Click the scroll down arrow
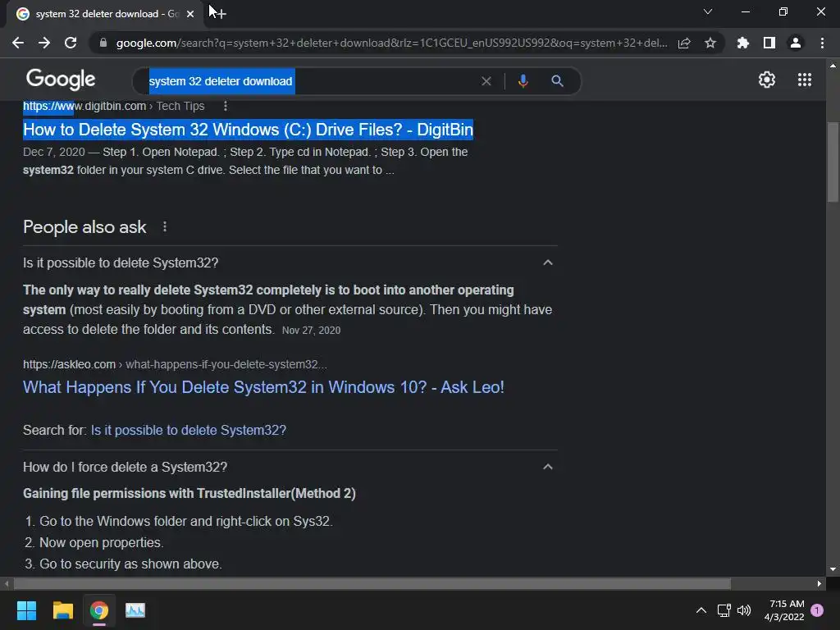840x630 pixels. pyautogui.click(x=833, y=569)
